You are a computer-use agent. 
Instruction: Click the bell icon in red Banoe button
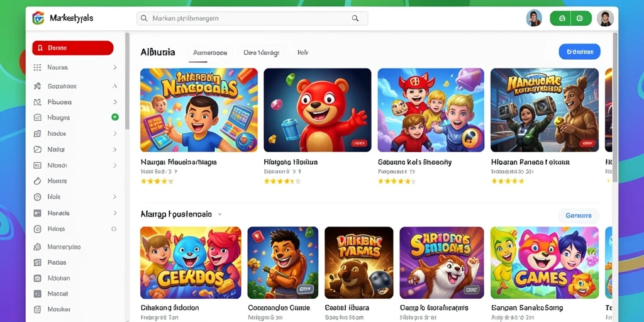pos(40,48)
